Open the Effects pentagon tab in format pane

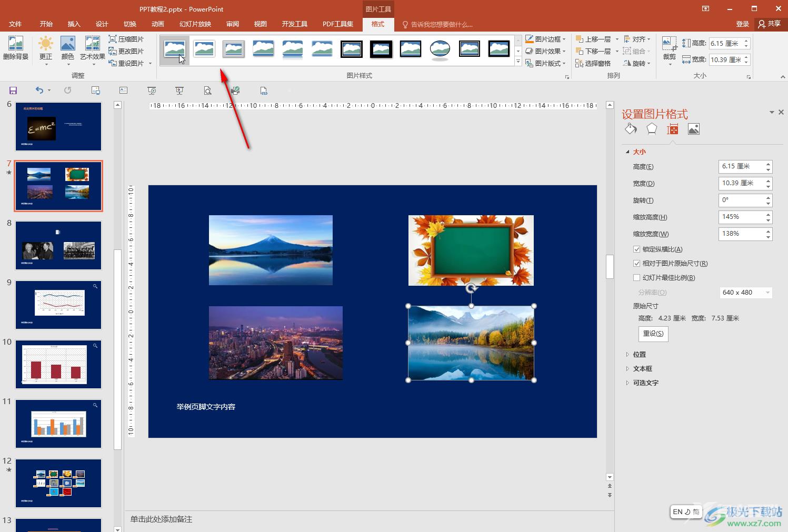coord(652,129)
